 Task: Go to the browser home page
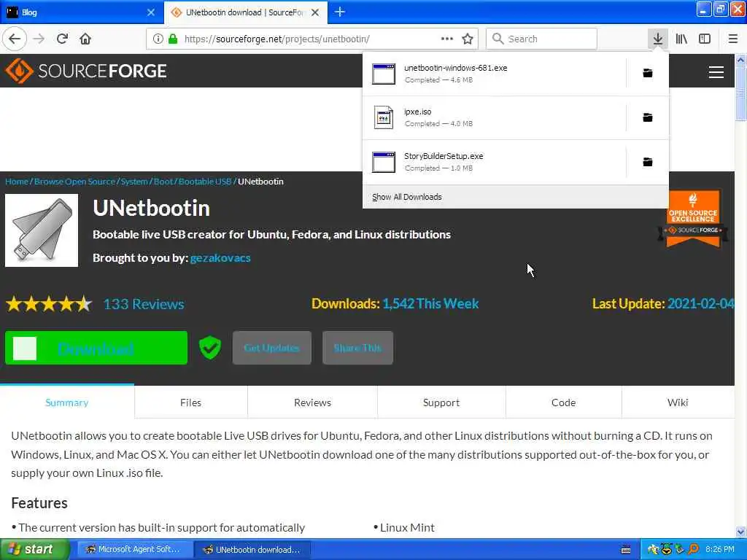(85, 39)
